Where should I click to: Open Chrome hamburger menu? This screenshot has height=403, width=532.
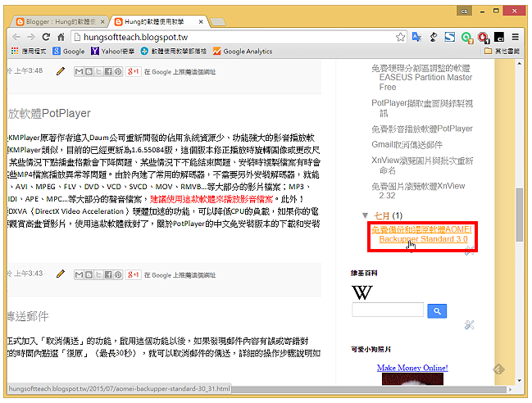tap(515, 37)
